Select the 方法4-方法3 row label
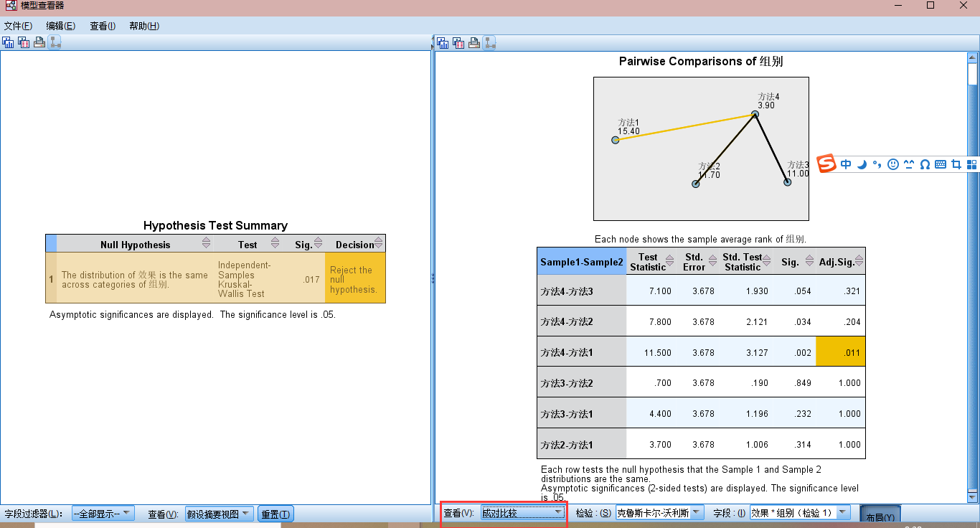This screenshot has height=528, width=980. [x=581, y=291]
